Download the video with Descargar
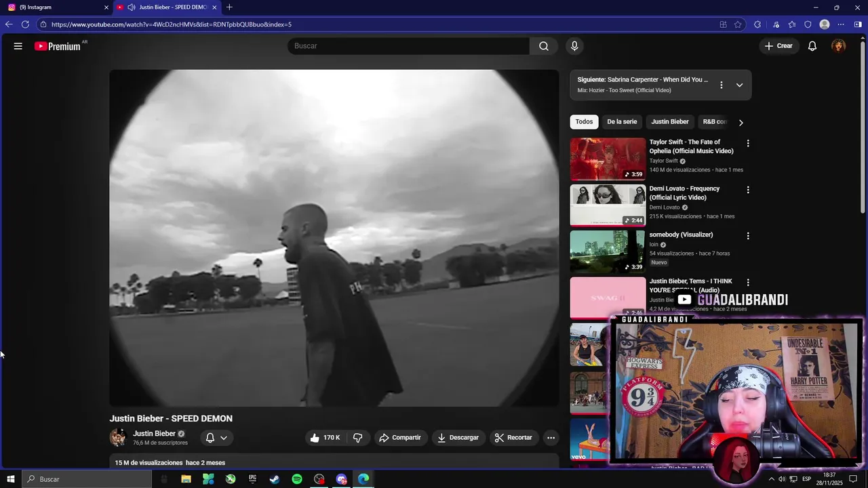Screen dimensions: 868x488 458,438
